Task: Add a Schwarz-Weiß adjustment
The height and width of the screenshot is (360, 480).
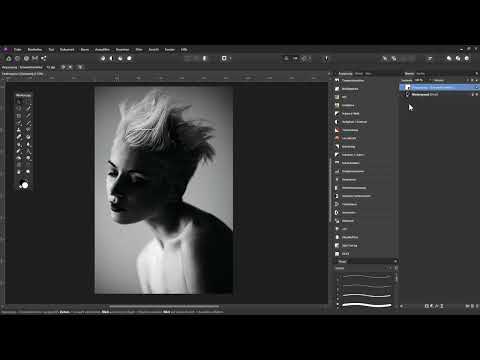Action: tap(350, 114)
